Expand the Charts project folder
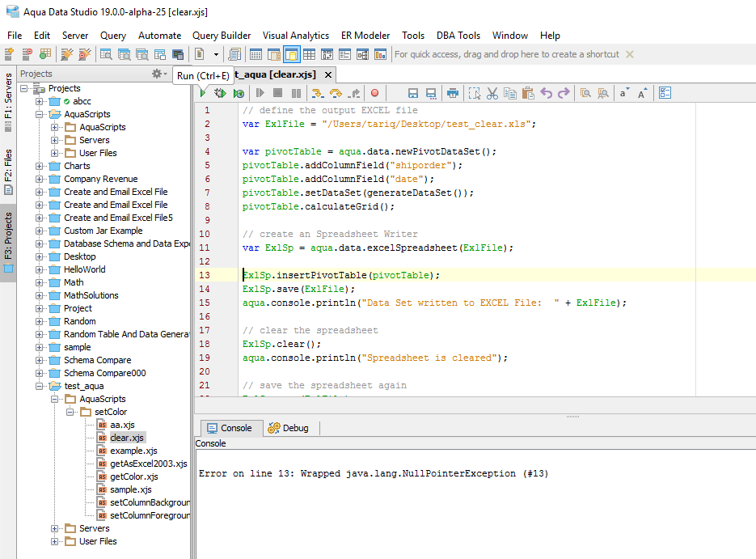 click(x=40, y=166)
